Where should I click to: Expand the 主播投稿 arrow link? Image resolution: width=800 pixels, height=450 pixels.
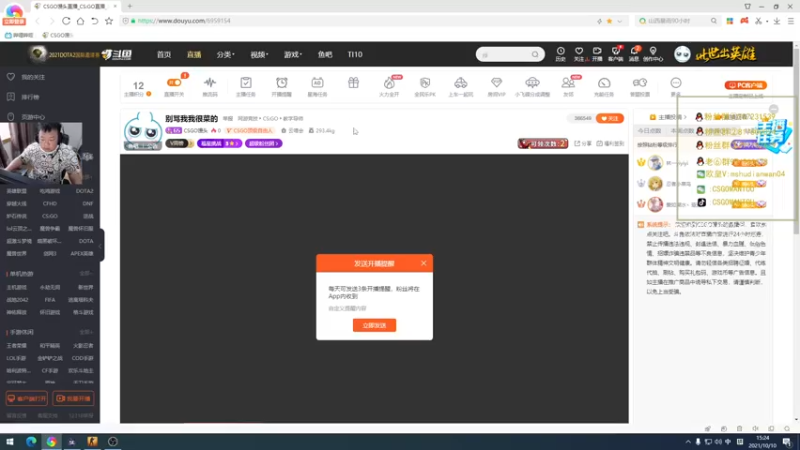coord(671,117)
